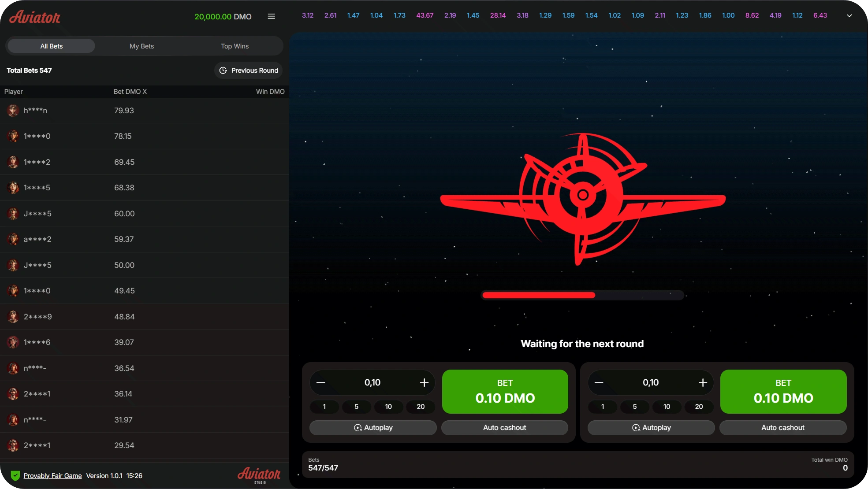This screenshot has height=489, width=868.
Task: Expand the round history chevron
Action: tap(849, 16)
